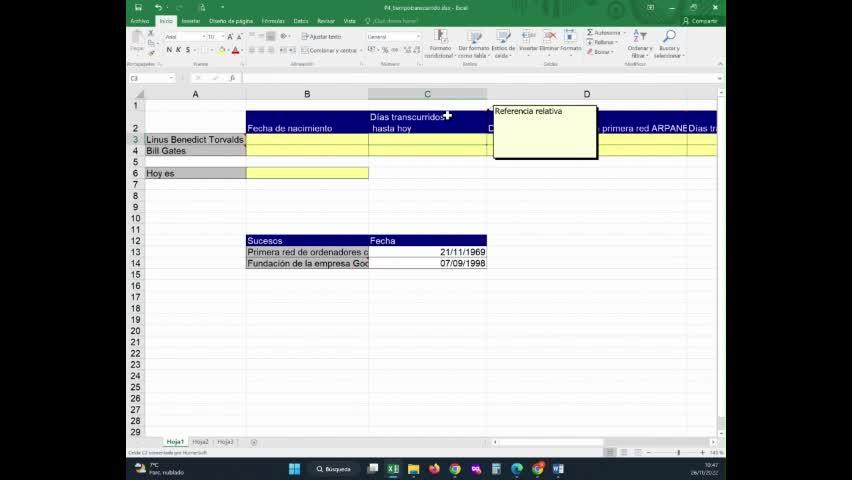852x480 pixels.
Task: Toggle Ajustar texto wrap text
Action: [321, 36]
